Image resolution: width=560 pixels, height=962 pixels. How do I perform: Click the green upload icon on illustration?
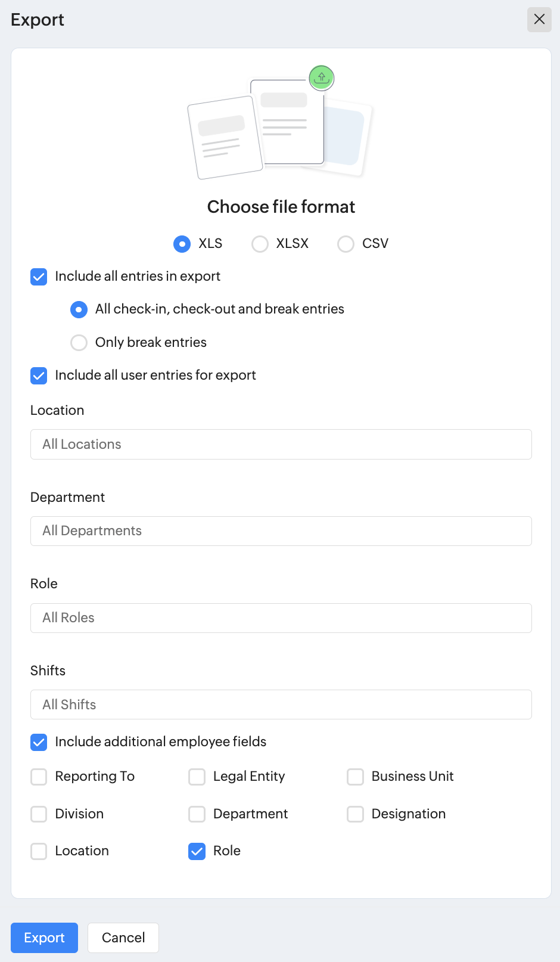322,77
